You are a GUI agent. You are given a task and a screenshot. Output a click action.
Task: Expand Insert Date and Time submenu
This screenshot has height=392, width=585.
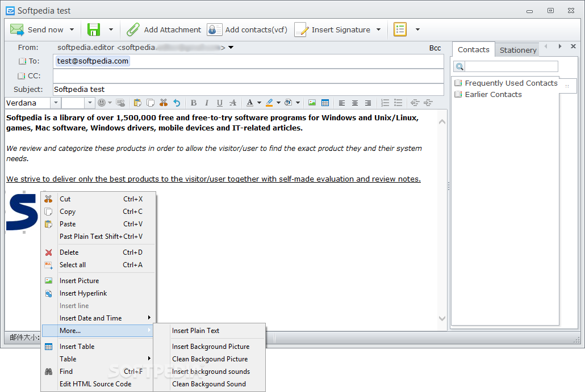coord(98,318)
